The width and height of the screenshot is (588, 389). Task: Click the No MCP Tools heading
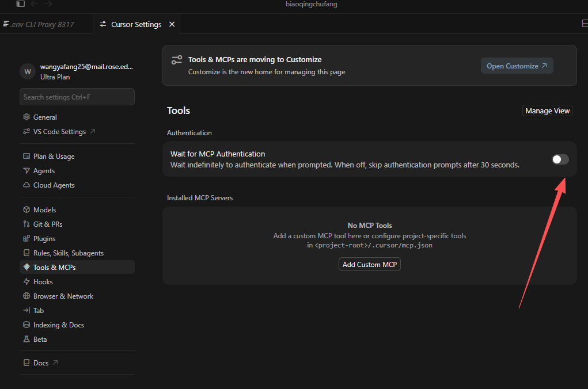pyautogui.click(x=370, y=225)
